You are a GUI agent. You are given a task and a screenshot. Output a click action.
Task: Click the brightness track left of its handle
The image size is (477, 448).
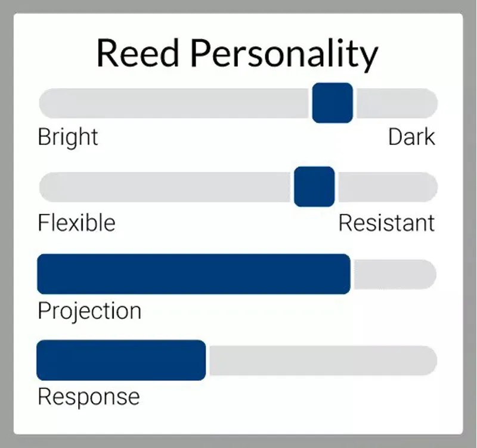[173, 103]
